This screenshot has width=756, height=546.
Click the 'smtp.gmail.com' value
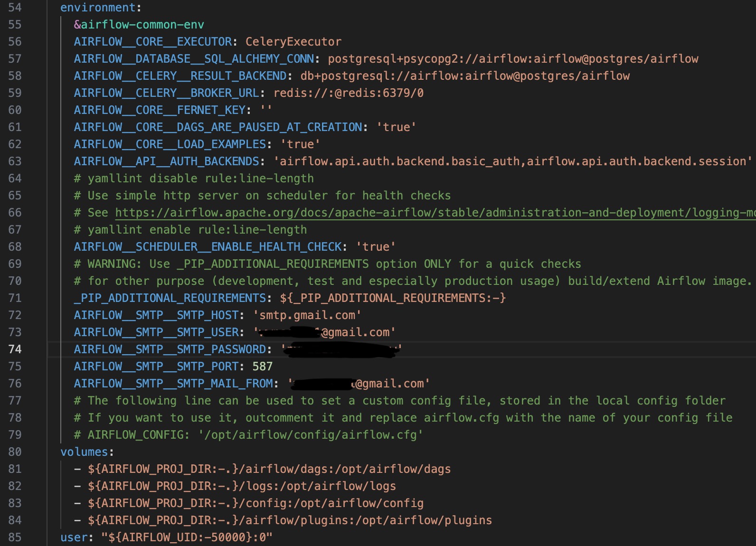coord(307,315)
